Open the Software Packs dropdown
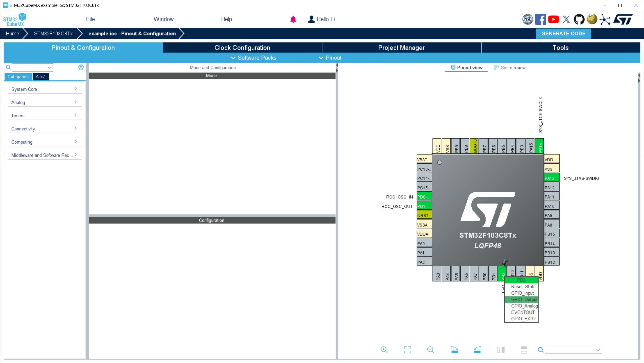The width and height of the screenshot is (644, 363). click(x=253, y=58)
